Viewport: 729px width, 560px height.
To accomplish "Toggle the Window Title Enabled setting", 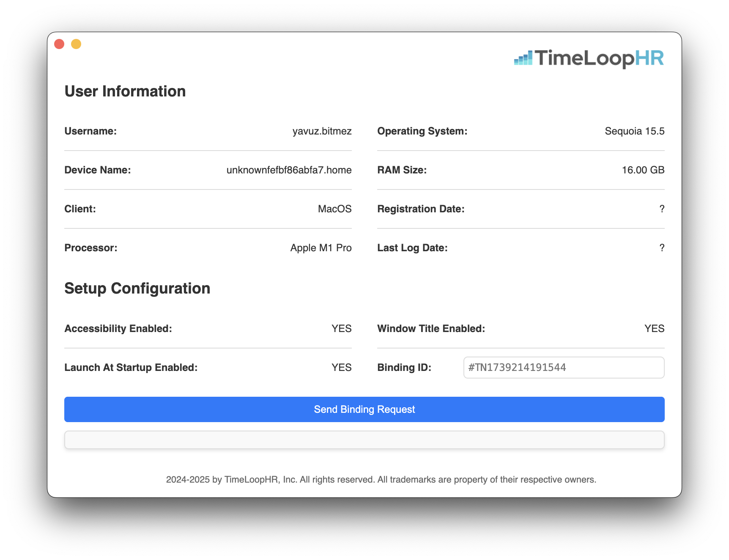I will (654, 328).
